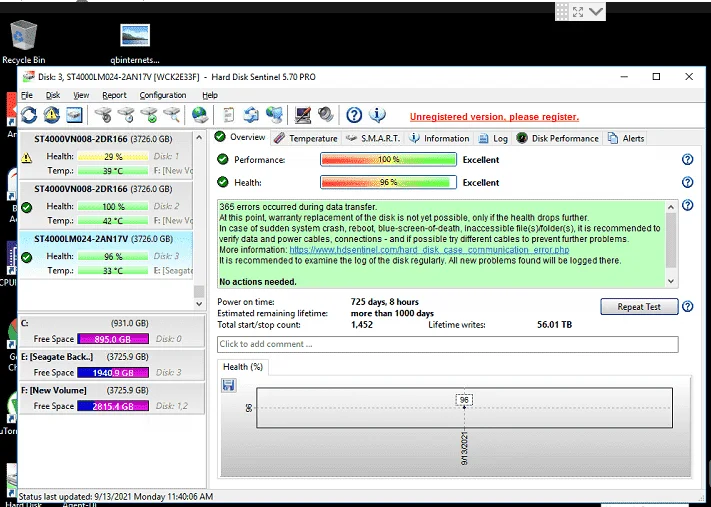Click the blue refresh arrows toolbar icon
The height and width of the screenshot is (507, 711).
pyautogui.click(x=29, y=115)
